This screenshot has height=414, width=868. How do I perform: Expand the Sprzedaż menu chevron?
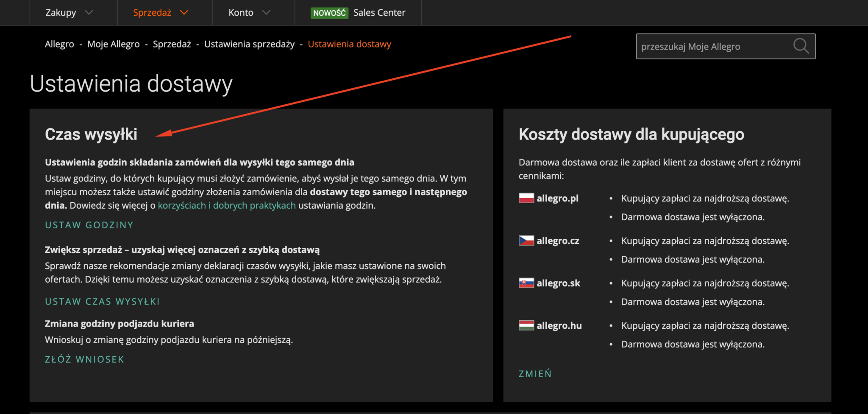[184, 13]
